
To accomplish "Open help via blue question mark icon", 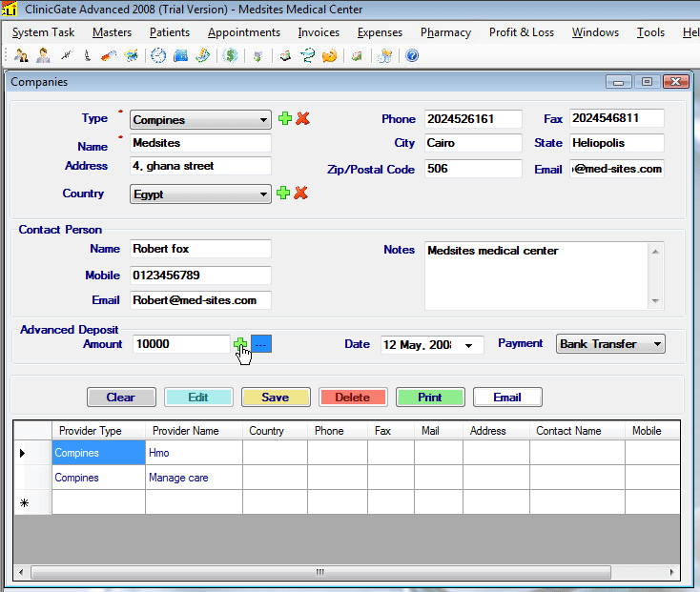I will [x=412, y=55].
